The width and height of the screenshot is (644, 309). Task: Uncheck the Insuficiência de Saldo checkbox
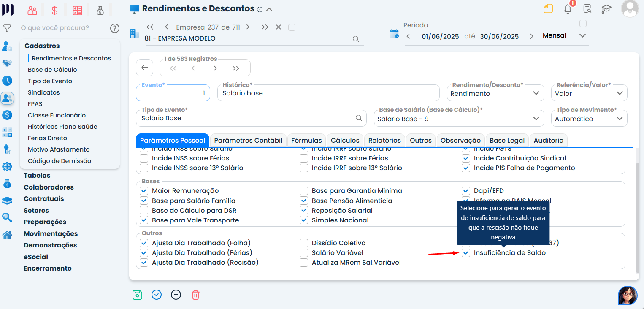[x=466, y=253]
